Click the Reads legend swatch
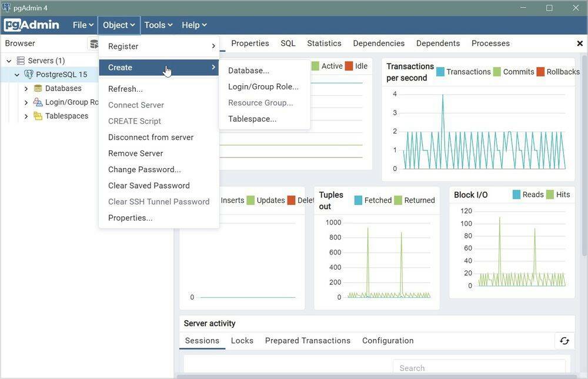588x379 pixels. [516, 194]
